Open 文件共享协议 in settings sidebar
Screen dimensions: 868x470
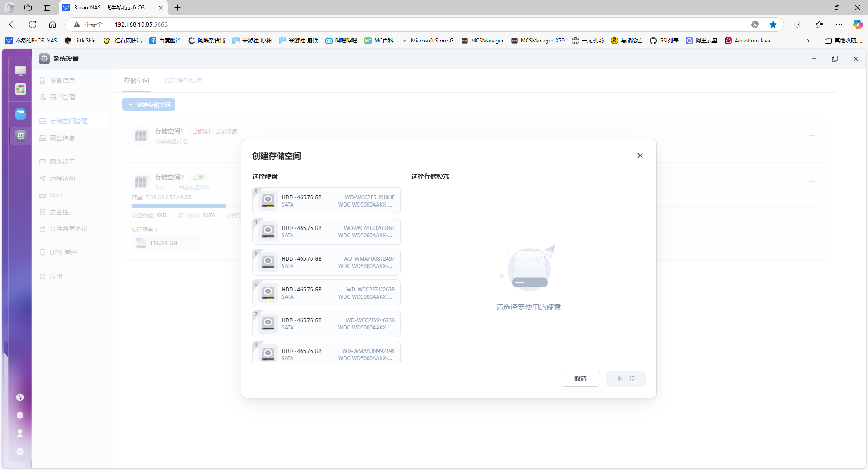click(72, 229)
